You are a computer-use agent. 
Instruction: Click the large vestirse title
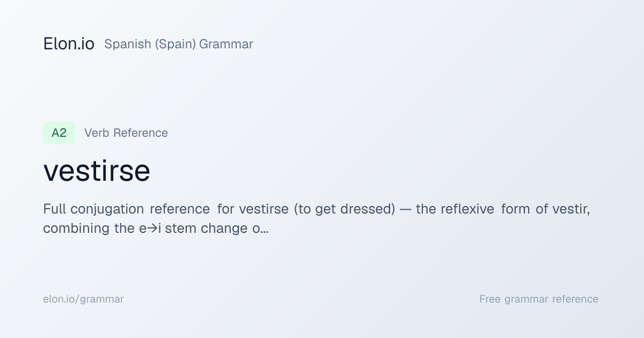97,171
